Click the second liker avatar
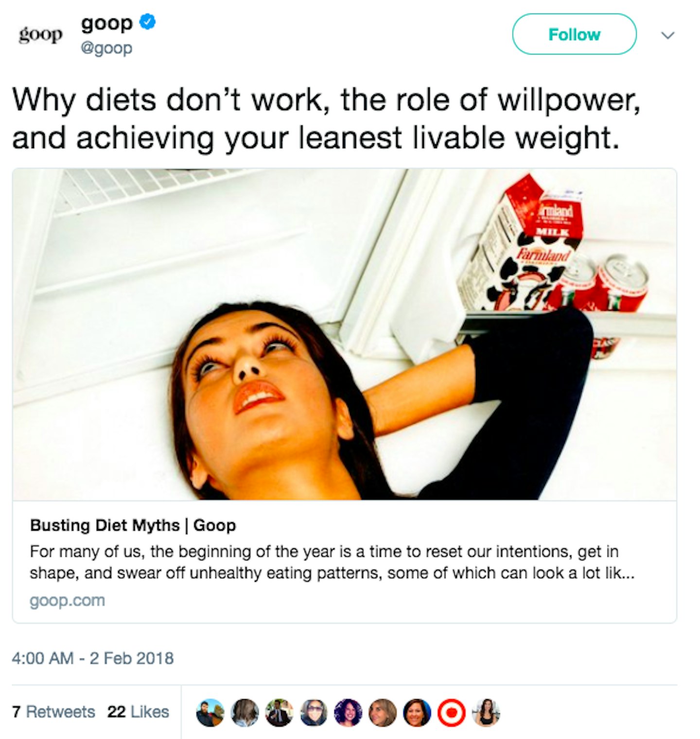 coord(245,713)
